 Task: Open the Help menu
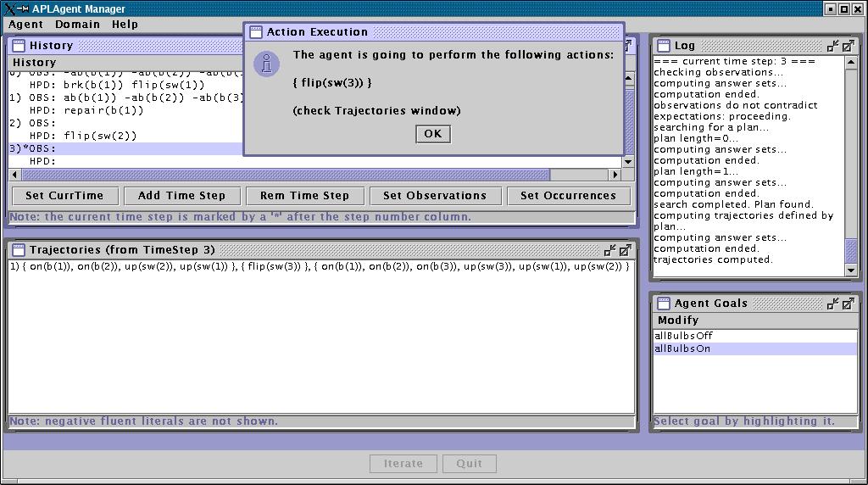coord(125,25)
